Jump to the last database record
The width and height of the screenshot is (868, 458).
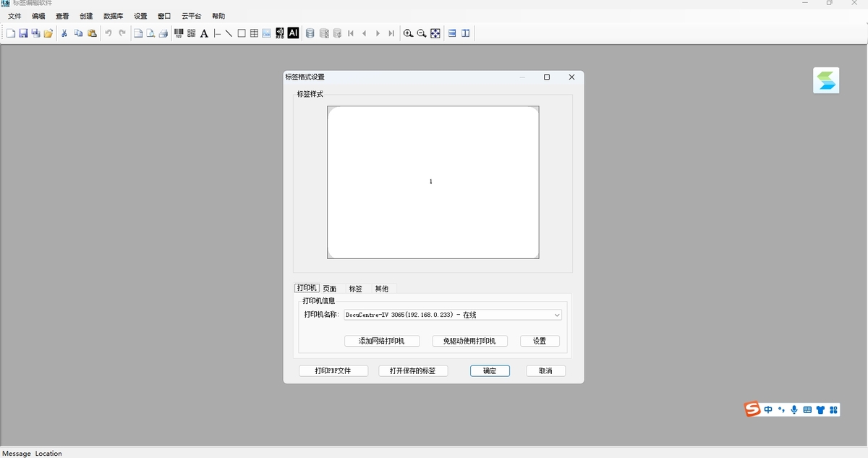[391, 33]
